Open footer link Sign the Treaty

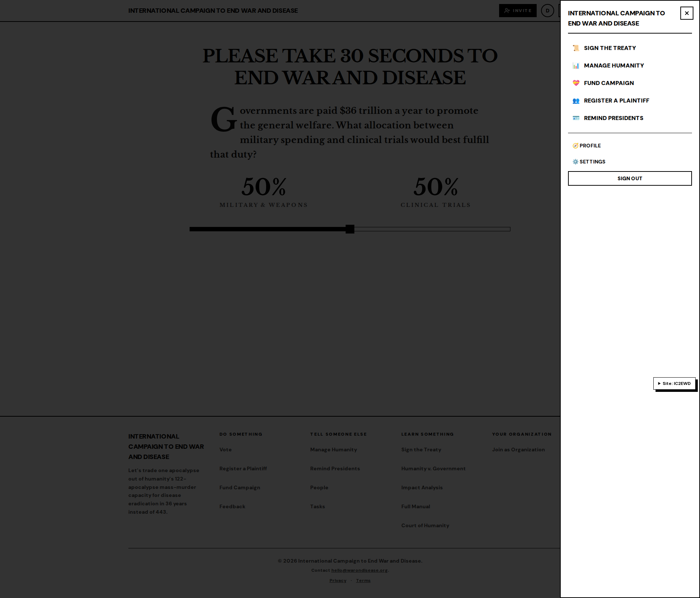click(421, 450)
